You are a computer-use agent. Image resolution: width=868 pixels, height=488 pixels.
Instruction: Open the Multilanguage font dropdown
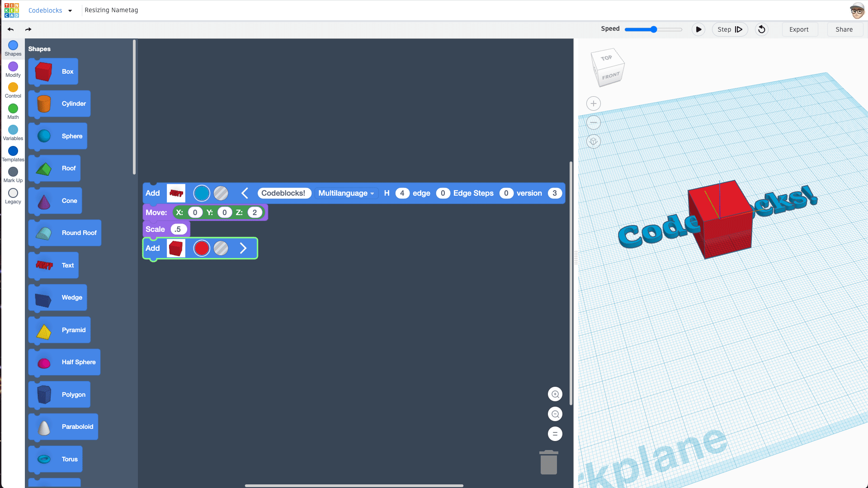point(346,193)
